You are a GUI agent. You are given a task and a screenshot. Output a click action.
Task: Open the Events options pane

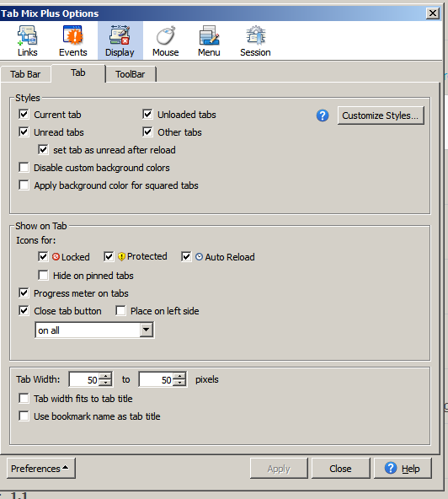tap(72, 40)
